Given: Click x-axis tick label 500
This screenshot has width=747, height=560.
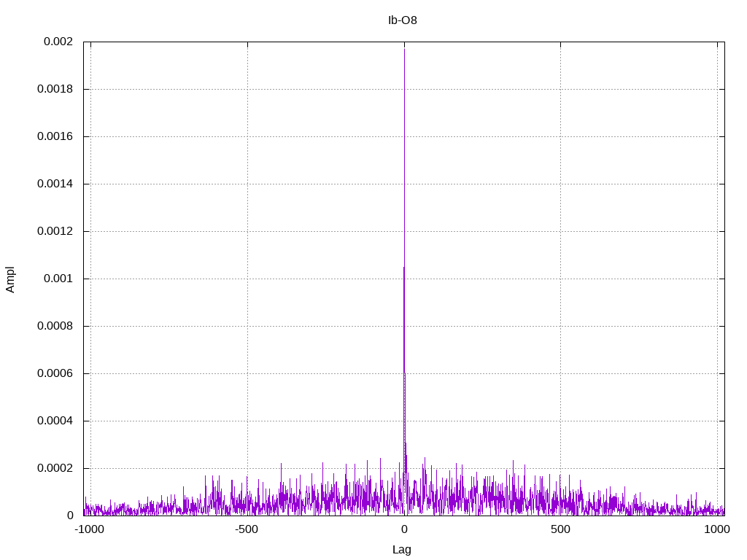Looking at the screenshot, I should [x=560, y=529].
